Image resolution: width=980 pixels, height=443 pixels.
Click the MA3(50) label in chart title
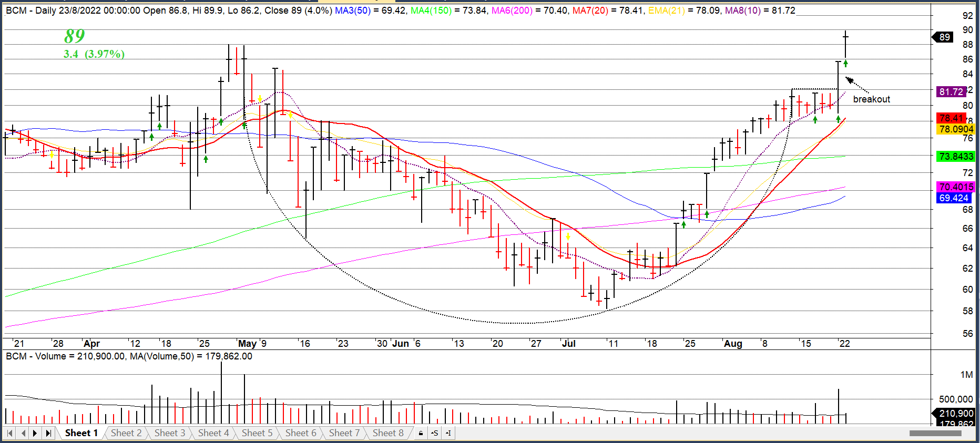(x=352, y=11)
